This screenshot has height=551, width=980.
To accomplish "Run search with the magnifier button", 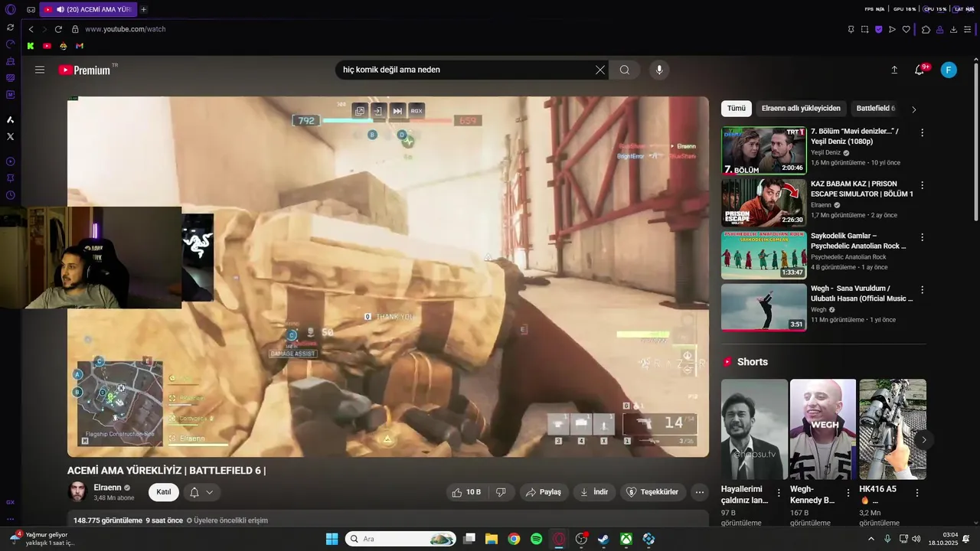I will (x=625, y=70).
